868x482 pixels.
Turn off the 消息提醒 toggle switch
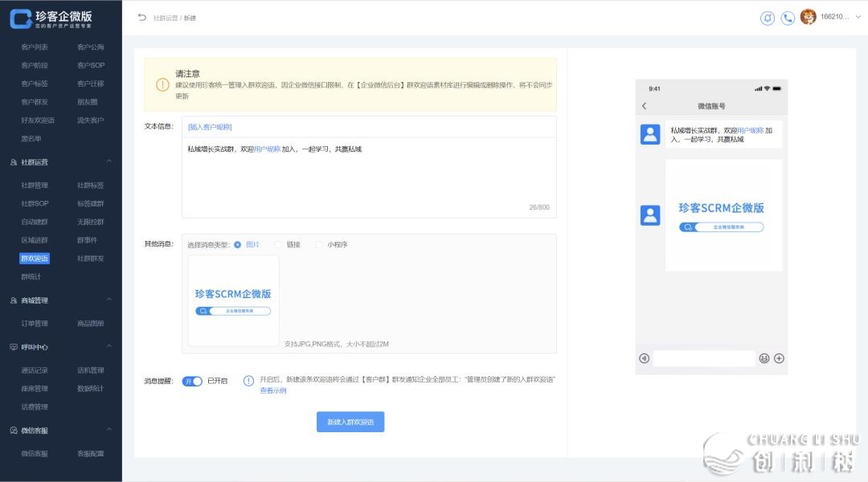click(192, 381)
